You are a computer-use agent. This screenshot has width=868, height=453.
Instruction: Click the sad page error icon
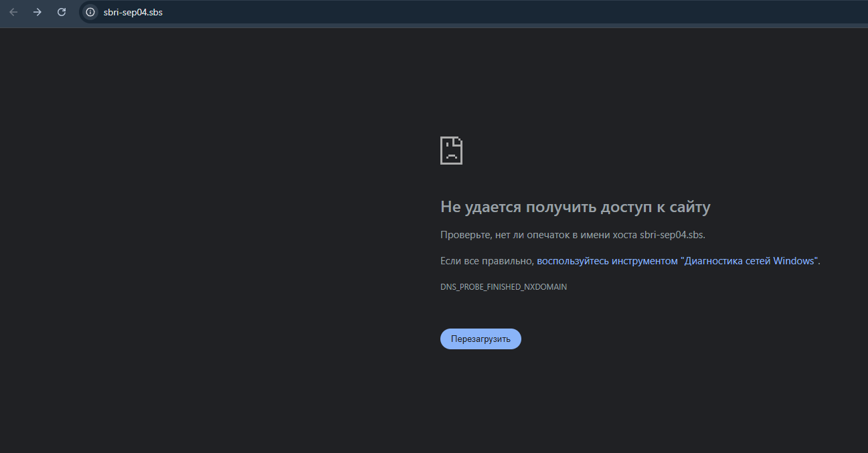coord(451,151)
